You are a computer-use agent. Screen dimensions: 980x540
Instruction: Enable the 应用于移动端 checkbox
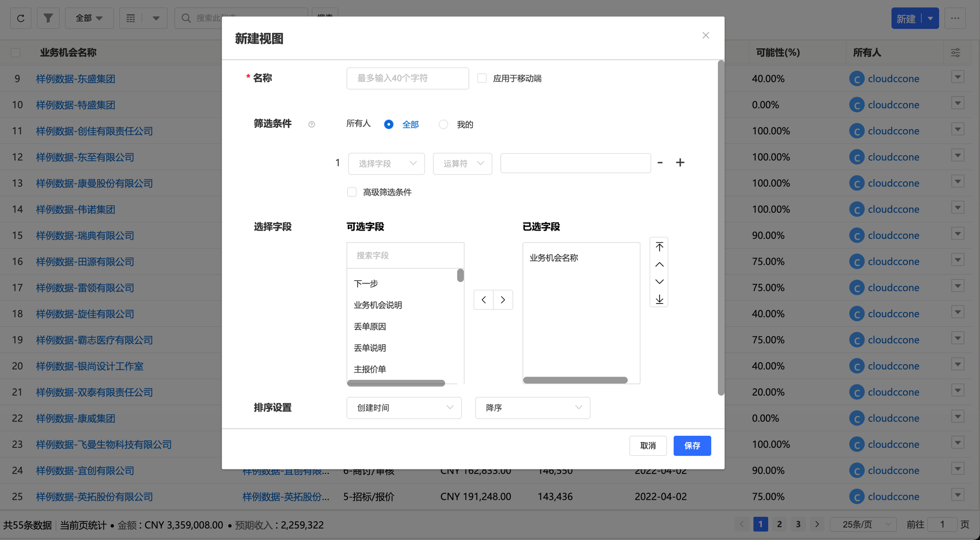[482, 78]
